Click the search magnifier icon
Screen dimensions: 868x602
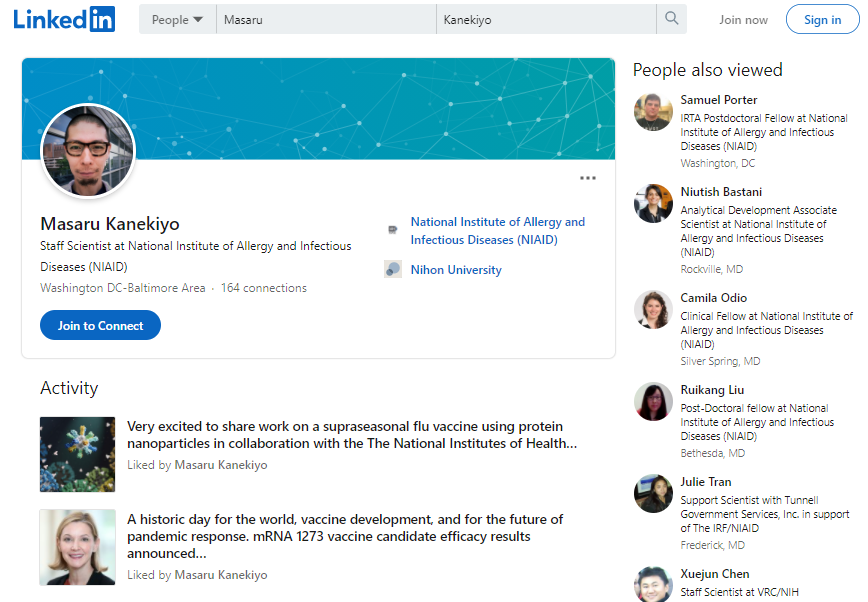[x=671, y=18]
